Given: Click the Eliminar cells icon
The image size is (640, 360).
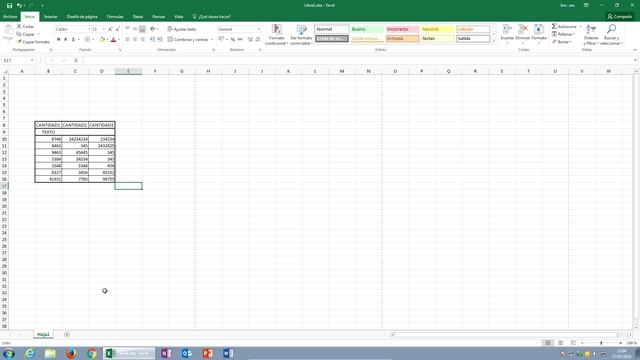Looking at the screenshot, I should (523, 30).
